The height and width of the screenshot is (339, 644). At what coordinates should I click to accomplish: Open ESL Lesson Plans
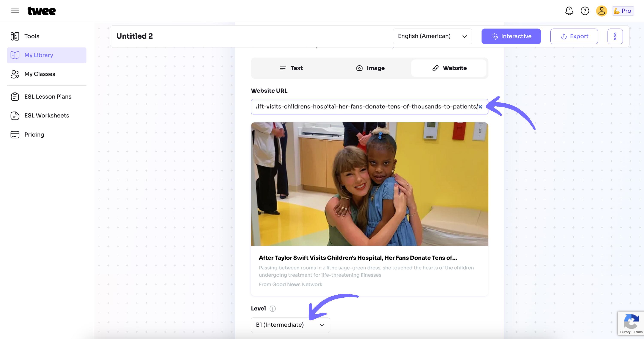coord(47,97)
